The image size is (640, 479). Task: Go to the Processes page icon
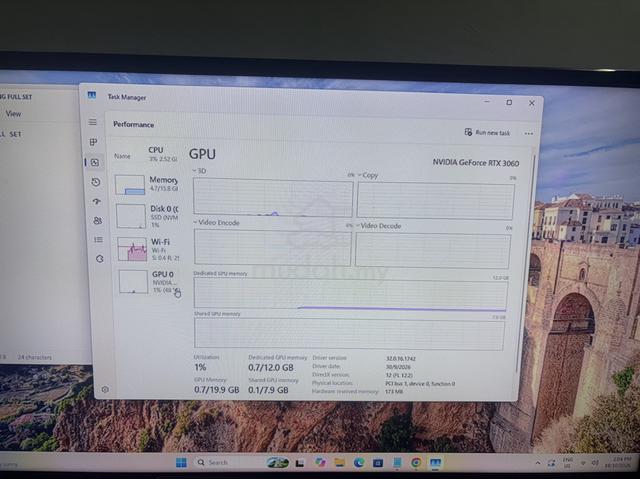pyautogui.click(x=93, y=142)
